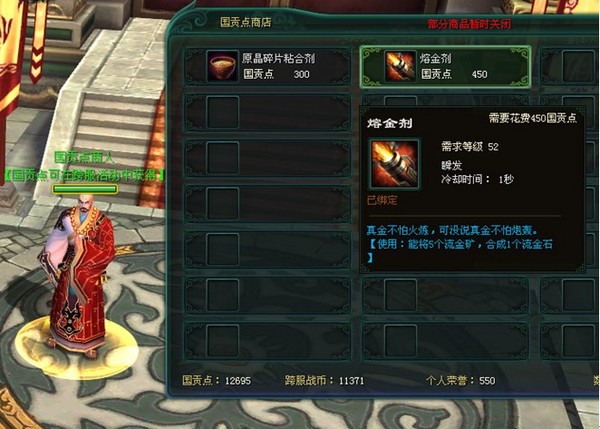Click the 原晶碎片粘合剂 bowl icon
The width and height of the screenshot is (600, 429).
[x=223, y=67]
